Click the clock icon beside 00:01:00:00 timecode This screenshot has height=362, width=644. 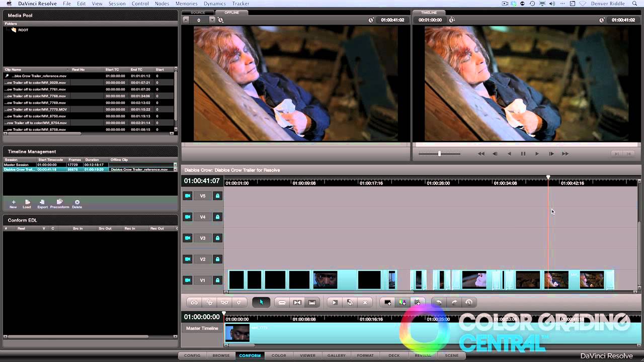452,20
